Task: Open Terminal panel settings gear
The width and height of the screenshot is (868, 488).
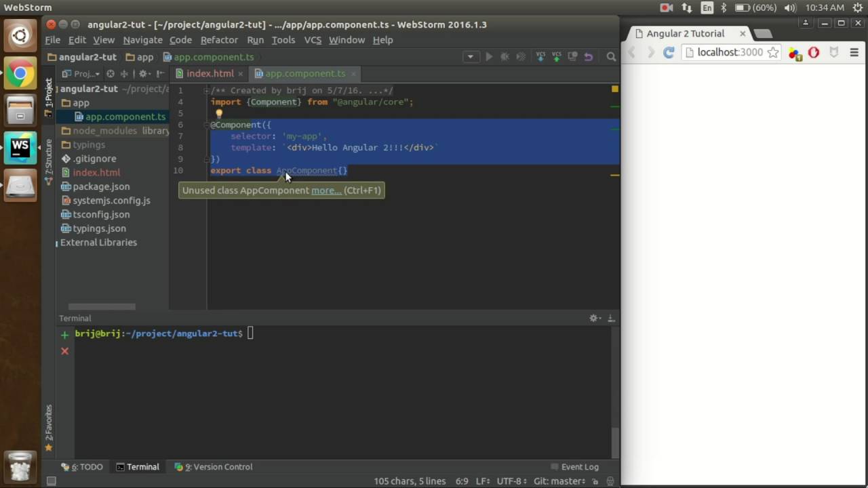Action: pos(595,318)
